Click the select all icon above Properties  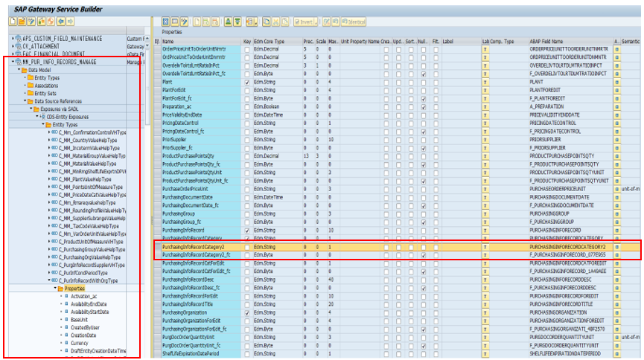click(x=165, y=22)
